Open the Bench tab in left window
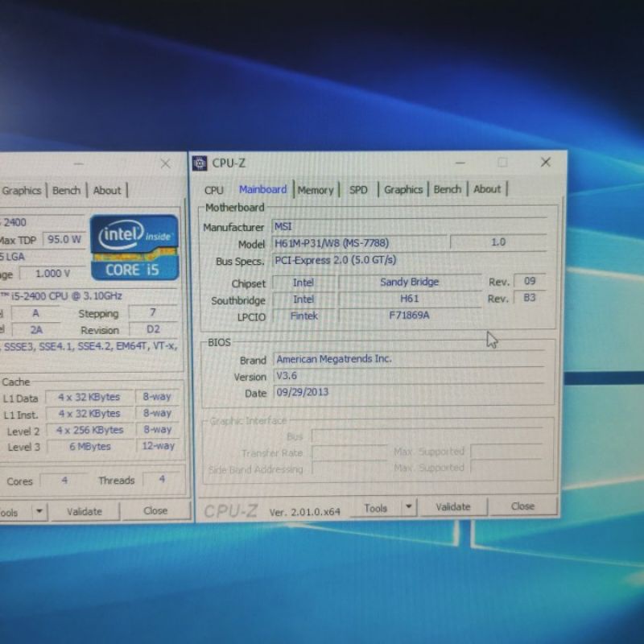The height and width of the screenshot is (644, 644). click(66, 190)
